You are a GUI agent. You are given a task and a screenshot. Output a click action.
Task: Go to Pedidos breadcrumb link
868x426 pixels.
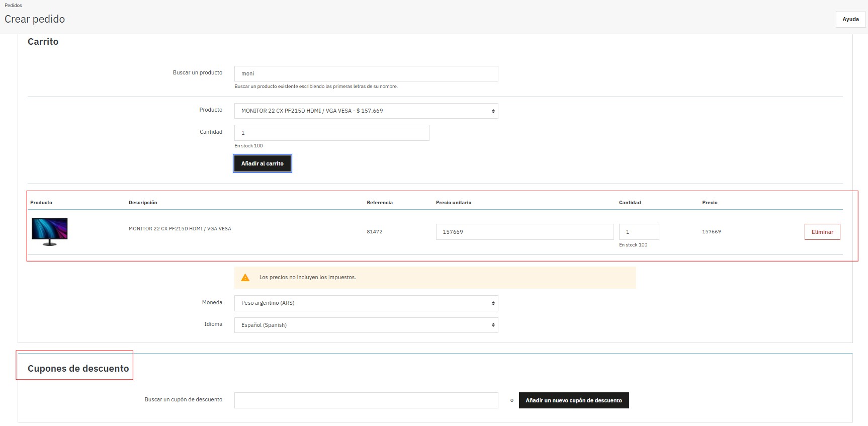click(x=14, y=6)
